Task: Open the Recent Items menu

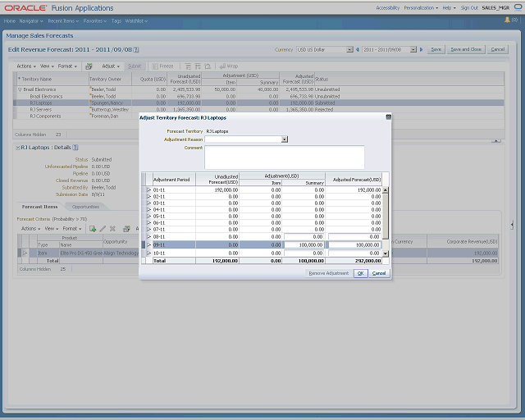Action: click(63, 21)
